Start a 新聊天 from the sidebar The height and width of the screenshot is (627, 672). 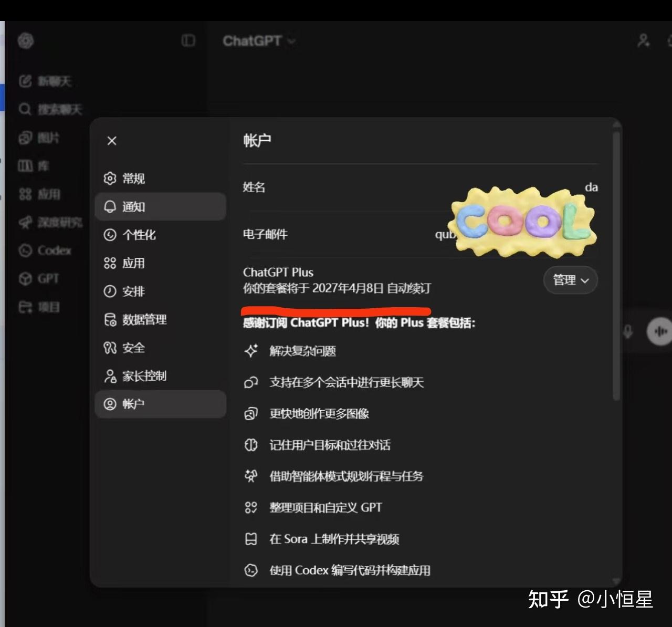coord(45,81)
